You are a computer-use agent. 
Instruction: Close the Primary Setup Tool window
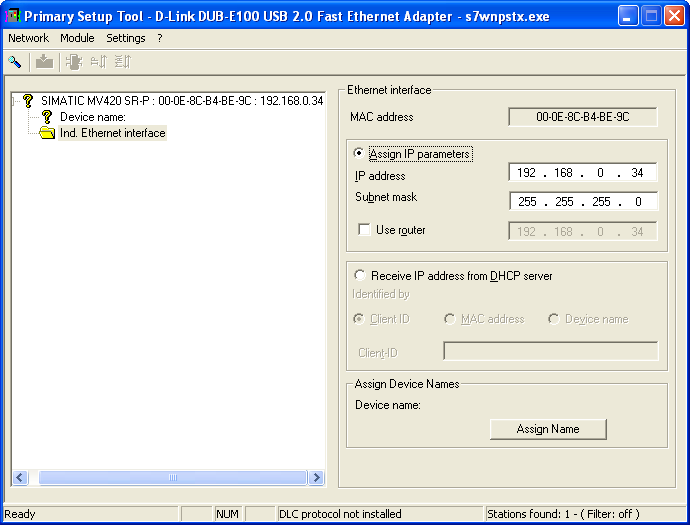[674, 16]
